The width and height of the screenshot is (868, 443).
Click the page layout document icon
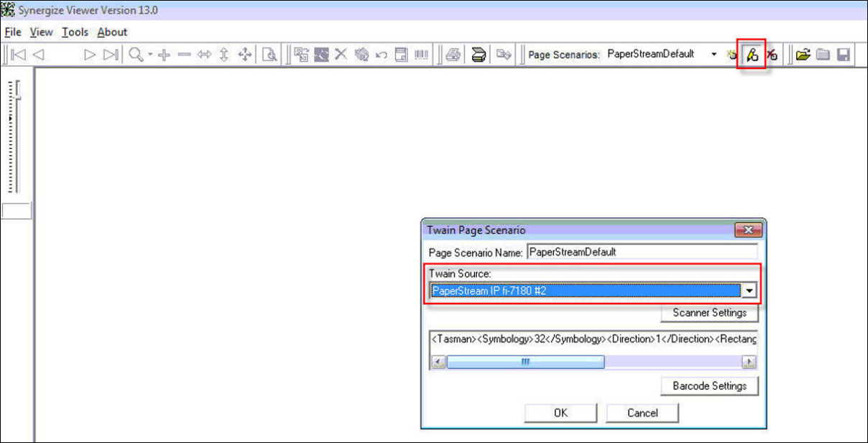402,55
